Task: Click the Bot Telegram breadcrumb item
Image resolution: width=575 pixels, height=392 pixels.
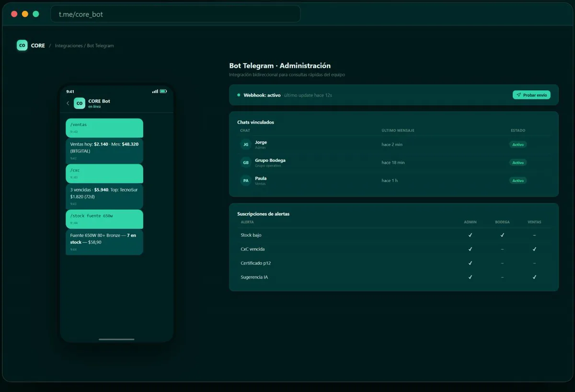Action: pyautogui.click(x=100, y=46)
